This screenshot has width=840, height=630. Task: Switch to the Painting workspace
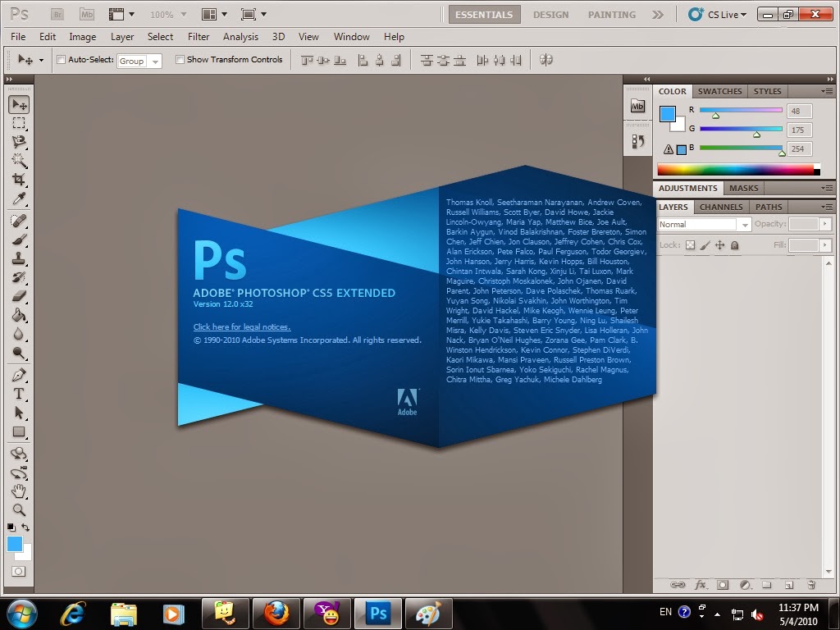612,15
